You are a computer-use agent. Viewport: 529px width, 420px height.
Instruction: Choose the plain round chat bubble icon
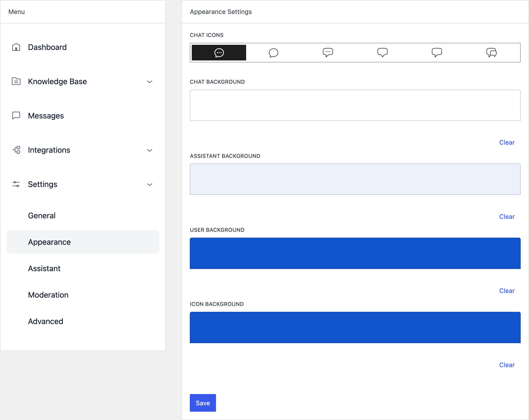point(273,52)
